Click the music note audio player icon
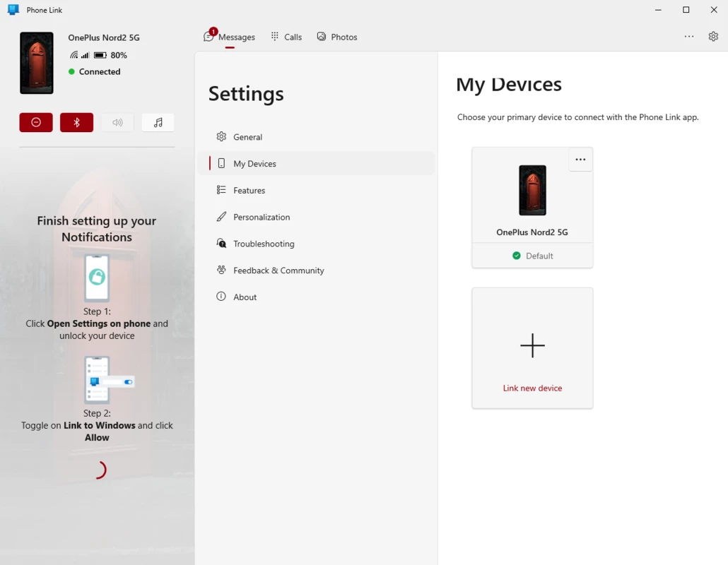 coord(158,122)
